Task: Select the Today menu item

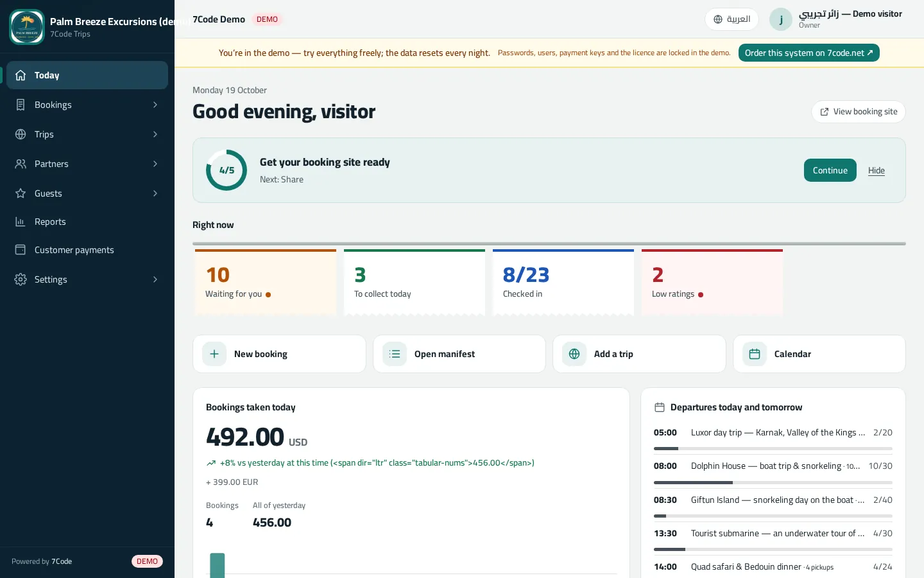Action: pyautogui.click(x=87, y=75)
